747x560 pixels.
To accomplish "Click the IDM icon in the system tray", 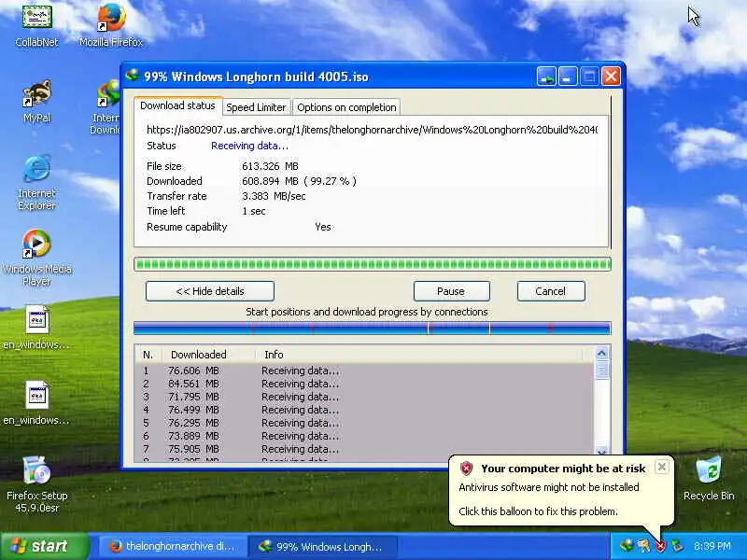I will 627,546.
